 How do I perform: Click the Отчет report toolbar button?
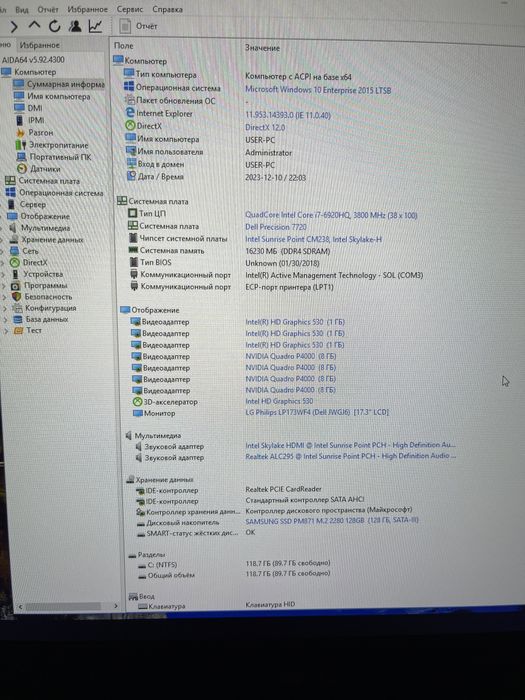[x=139, y=26]
